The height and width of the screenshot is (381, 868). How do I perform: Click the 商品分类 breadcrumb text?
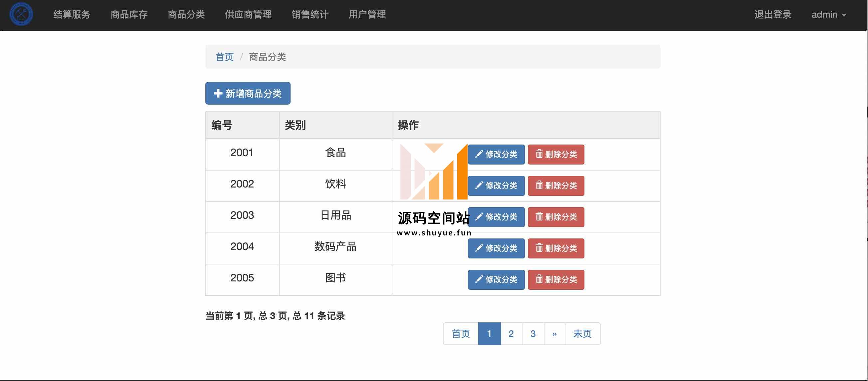click(x=268, y=57)
